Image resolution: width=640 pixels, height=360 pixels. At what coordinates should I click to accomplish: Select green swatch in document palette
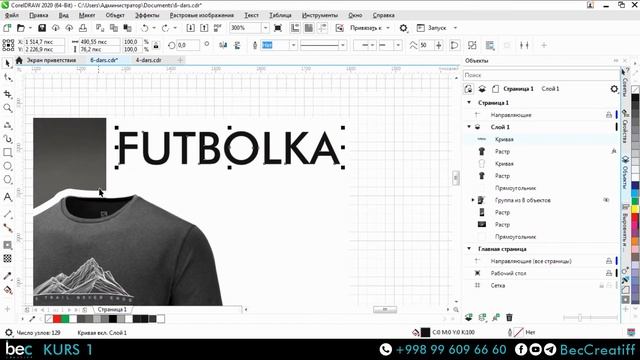[65, 319]
